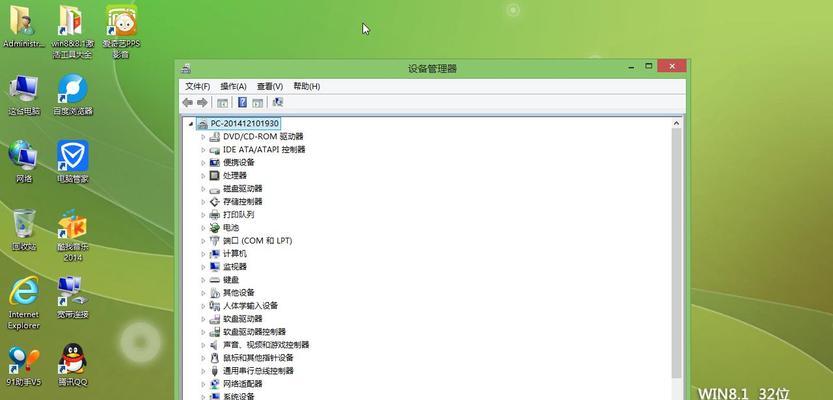The height and width of the screenshot is (400, 833).
Task: Expand the 监视器 node
Action: click(203, 267)
